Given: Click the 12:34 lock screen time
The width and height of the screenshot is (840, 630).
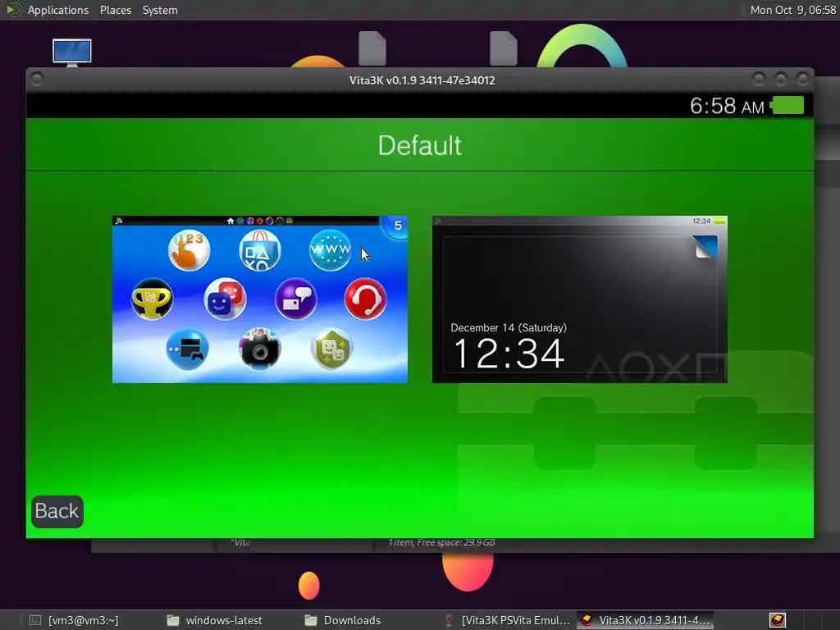Looking at the screenshot, I should coord(509,354).
